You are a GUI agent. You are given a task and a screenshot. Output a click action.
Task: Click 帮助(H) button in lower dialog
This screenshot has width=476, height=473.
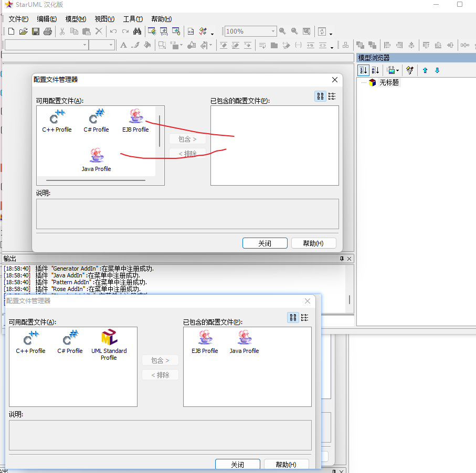click(x=286, y=464)
